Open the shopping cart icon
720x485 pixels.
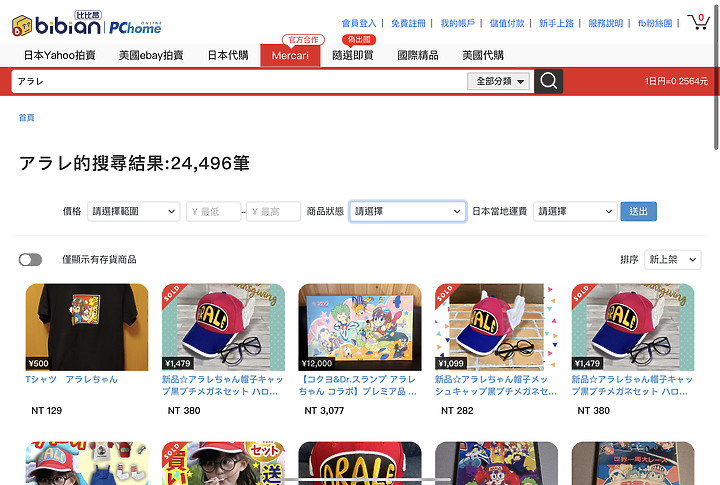point(698,22)
